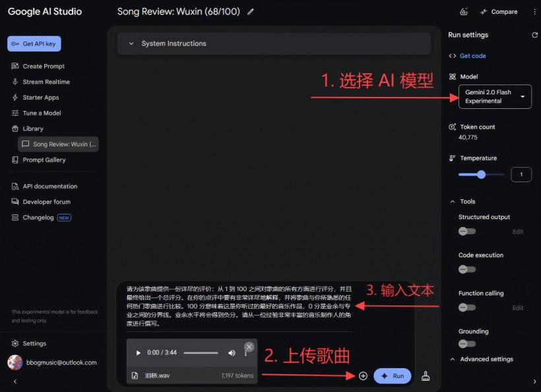The image size is (541, 392).
Task: Open Stream Realtime from sidebar
Action: coord(46,82)
